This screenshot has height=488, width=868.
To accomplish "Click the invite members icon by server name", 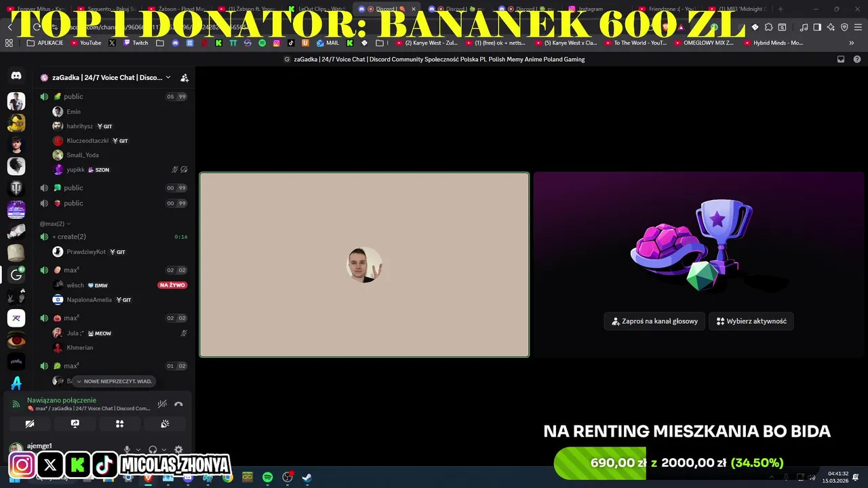I will [x=184, y=78].
